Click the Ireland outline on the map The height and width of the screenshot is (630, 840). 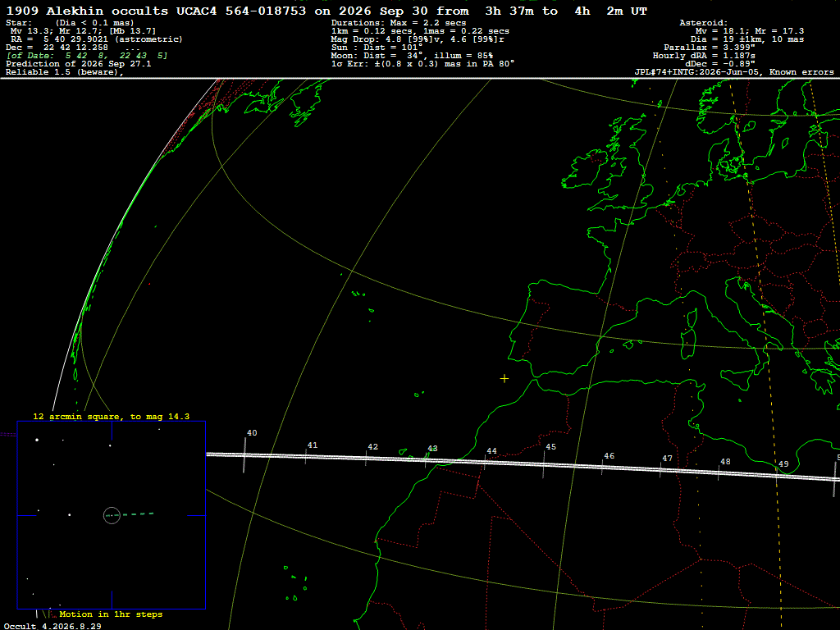(582, 169)
